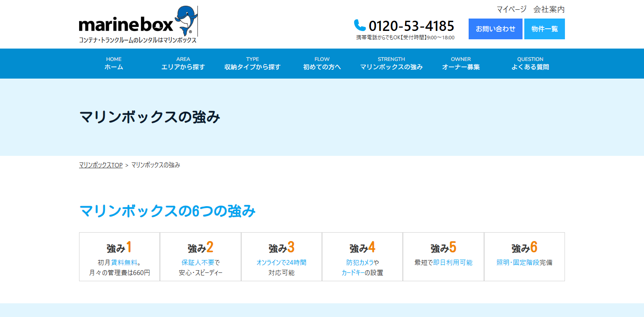This screenshot has height=317, width=644.
Task: Click the blue phone handset icon
Action: click(360, 25)
